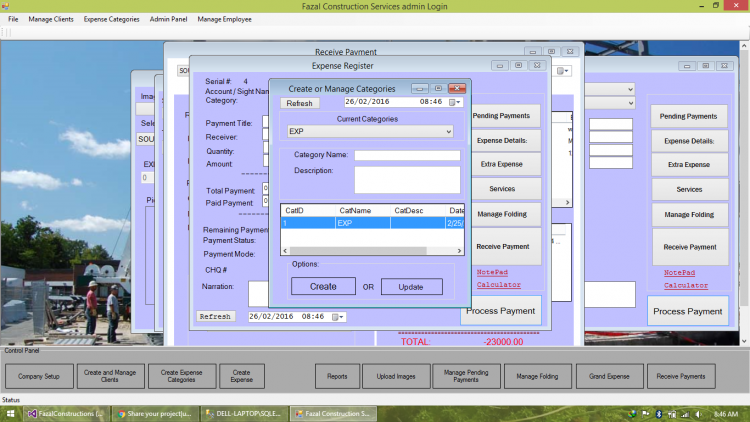
Task: Close the Create or Manage Categories dialog
Action: 457,89
